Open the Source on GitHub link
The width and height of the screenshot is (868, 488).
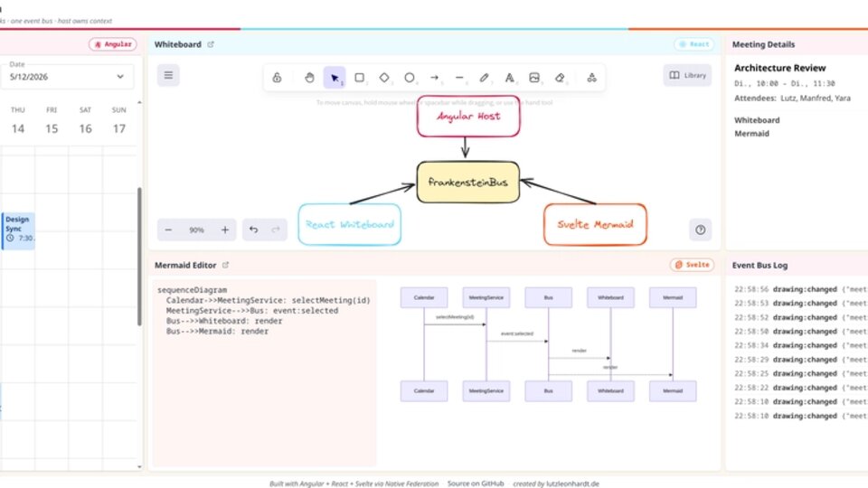click(x=476, y=483)
